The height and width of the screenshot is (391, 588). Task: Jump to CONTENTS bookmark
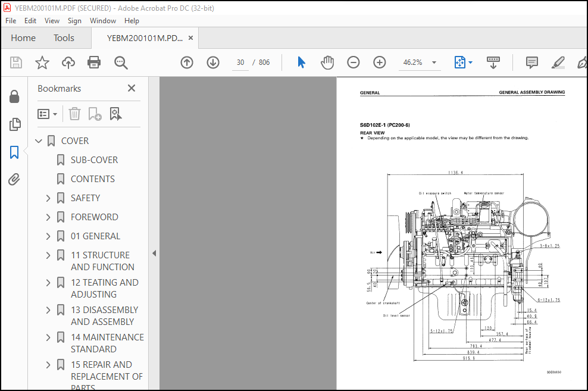tap(93, 179)
